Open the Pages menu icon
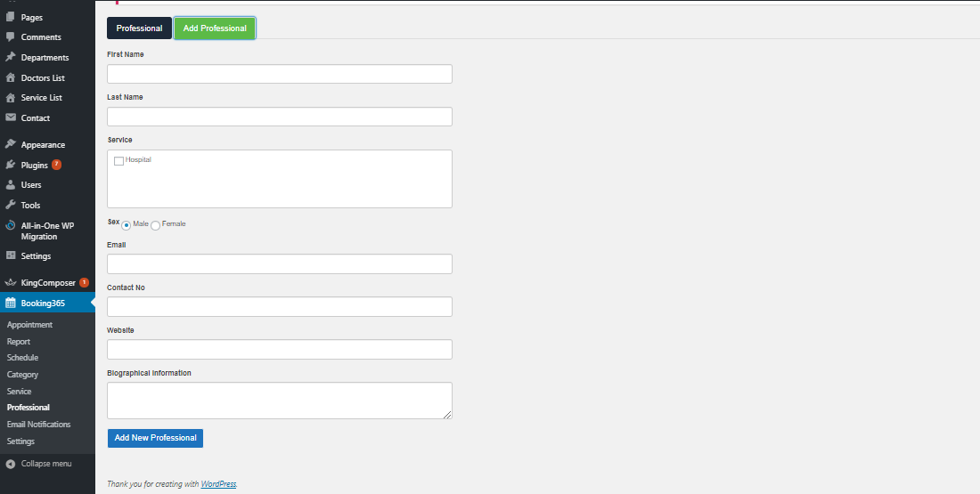Viewport: 980px width, 494px height. (x=10, y=17)
